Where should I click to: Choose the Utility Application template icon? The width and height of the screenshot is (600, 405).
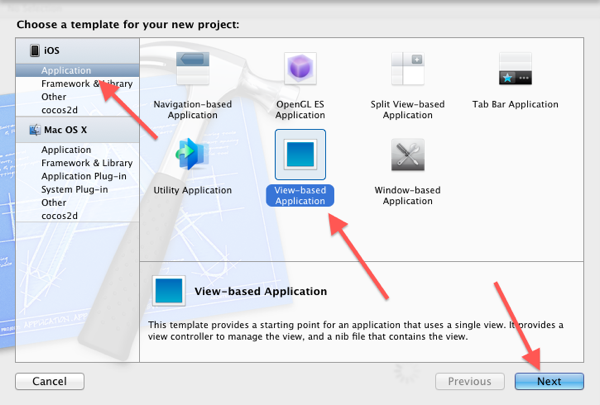point(192,154)
